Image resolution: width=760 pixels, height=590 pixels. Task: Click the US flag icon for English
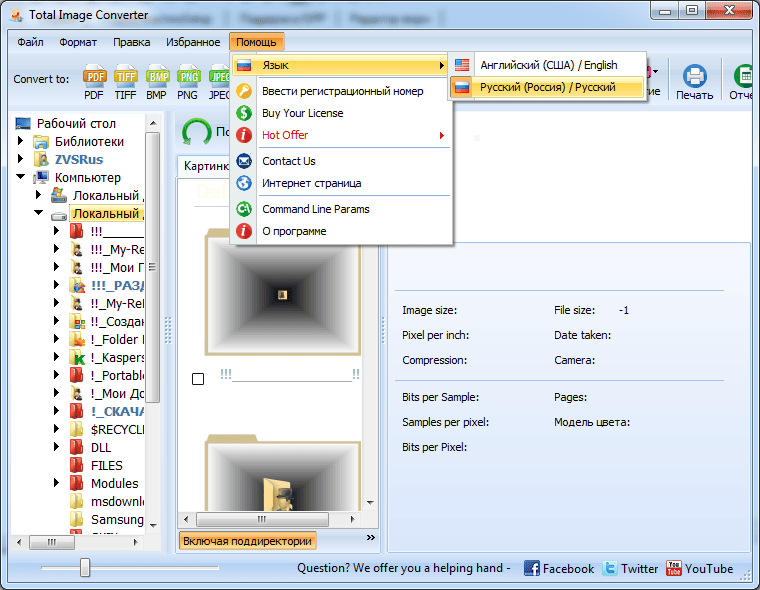click(x=462, y=64)
